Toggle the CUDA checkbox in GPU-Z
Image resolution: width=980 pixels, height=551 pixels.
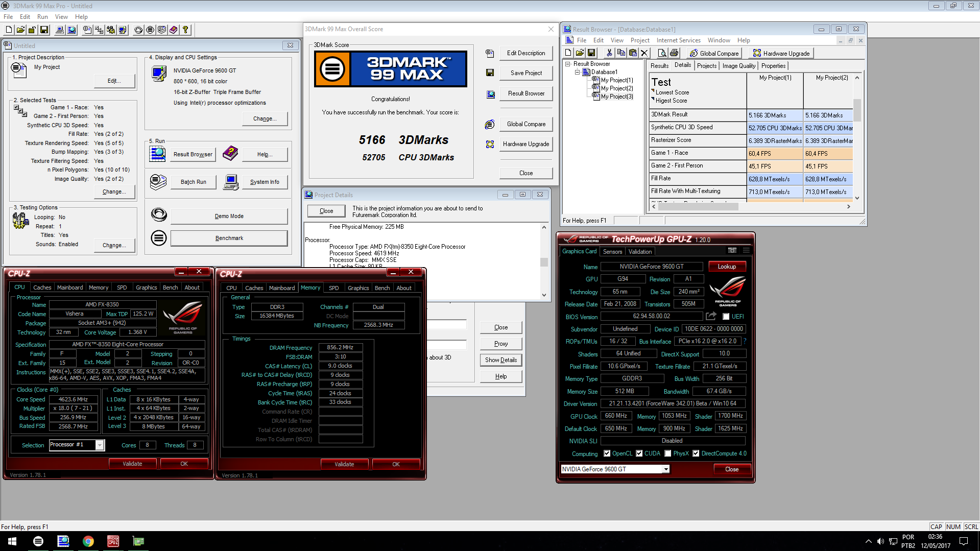[639, 453]
